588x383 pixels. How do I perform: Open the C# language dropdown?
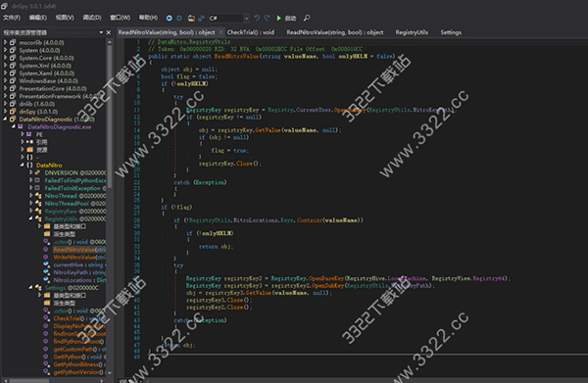pyautogui.click(x=246, y=18)
